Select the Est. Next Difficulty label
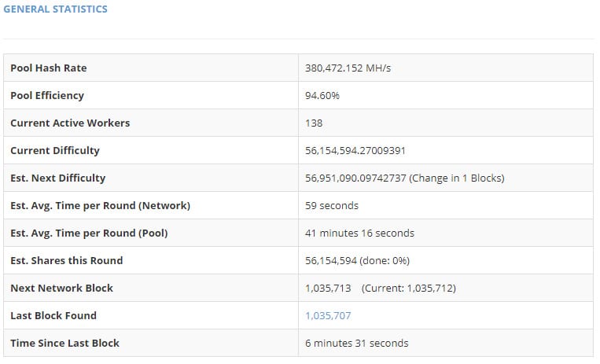The height and width of the screenshot is (364, 600). pyautogui.click(x=58, y=178)
